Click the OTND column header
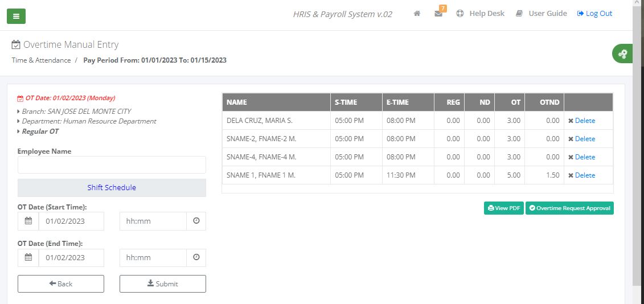 click(544, 102)
